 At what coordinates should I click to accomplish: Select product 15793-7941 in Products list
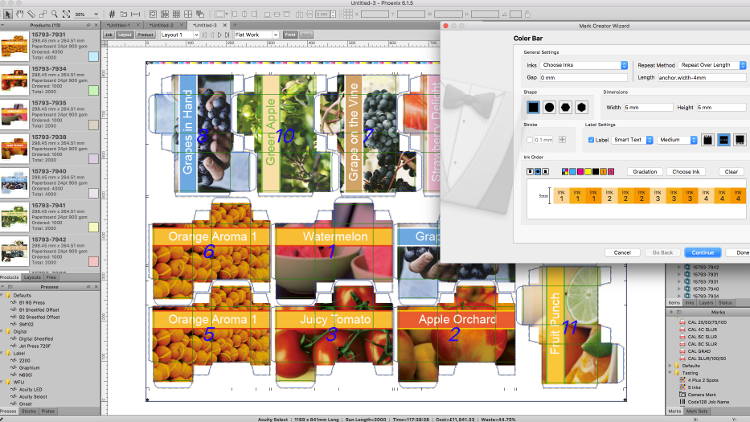pos(50,217)
